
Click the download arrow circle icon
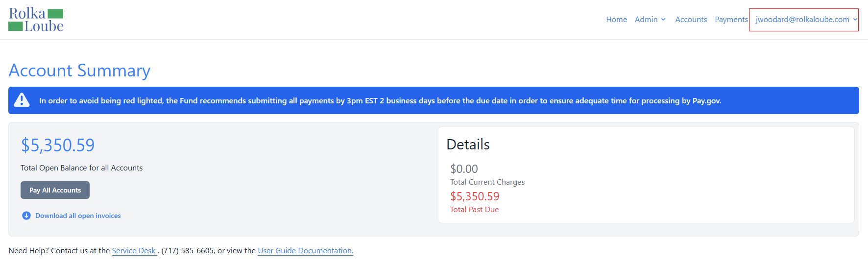click(26, 216)
